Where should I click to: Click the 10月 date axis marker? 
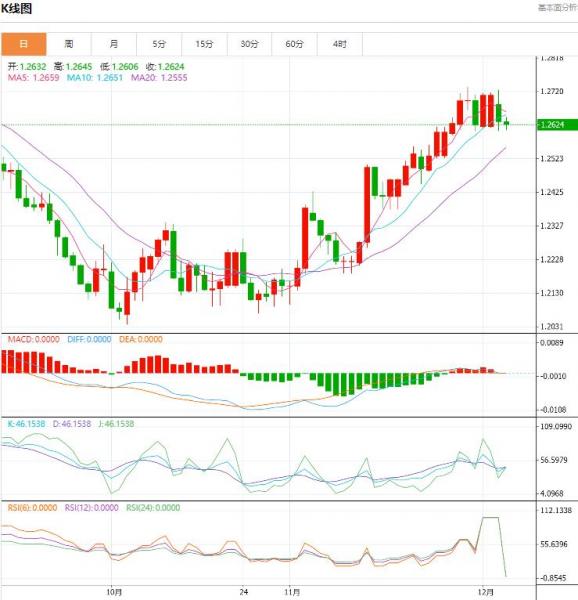[x=114, y=592]
